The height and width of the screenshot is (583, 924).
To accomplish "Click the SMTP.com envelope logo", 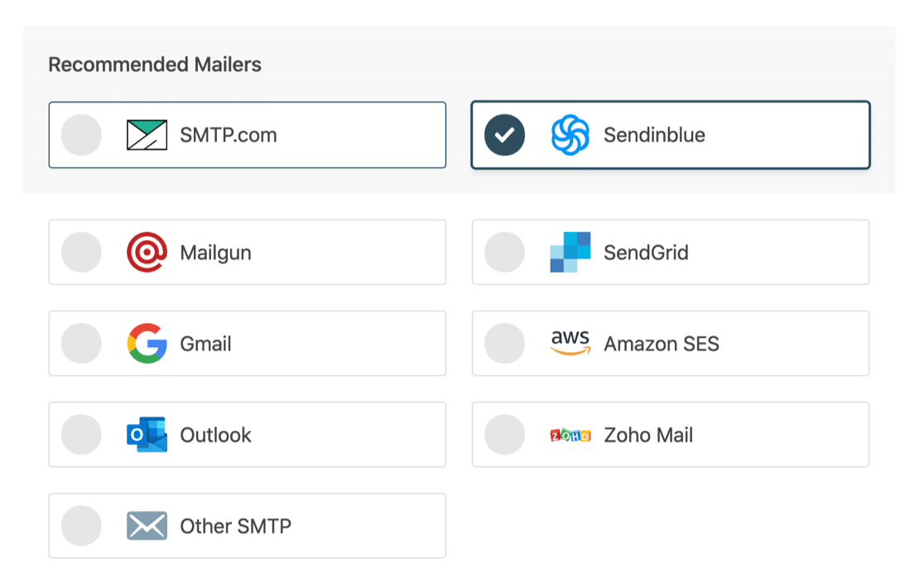I will point(147,134).
